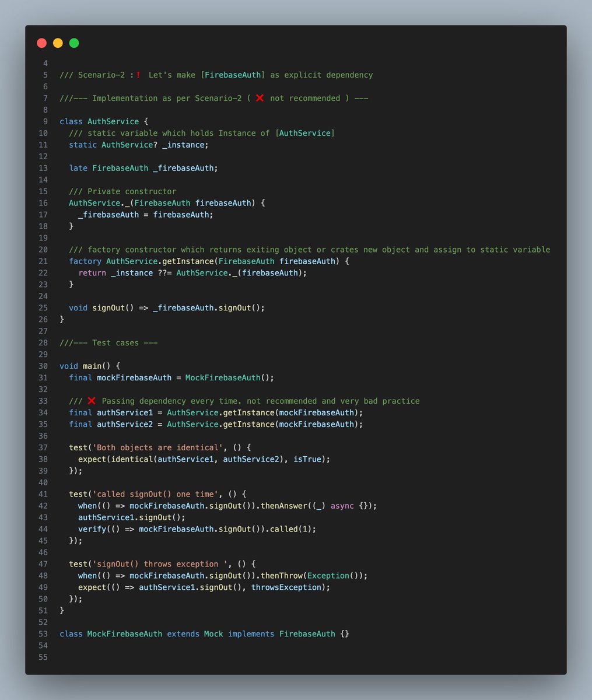Click line number 30 in the gutter
Screen dimensions: 592x700
[x=43, y=366]
